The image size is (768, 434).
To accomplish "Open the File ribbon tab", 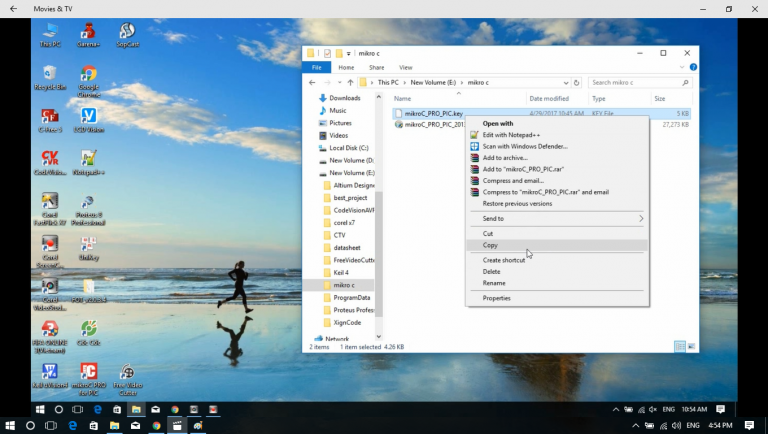I will (315, 67).
